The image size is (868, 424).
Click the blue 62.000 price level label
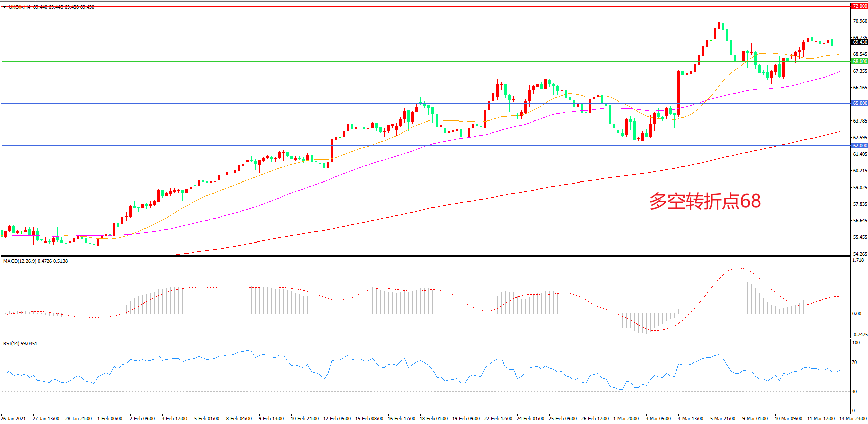[x=859, y=146]
